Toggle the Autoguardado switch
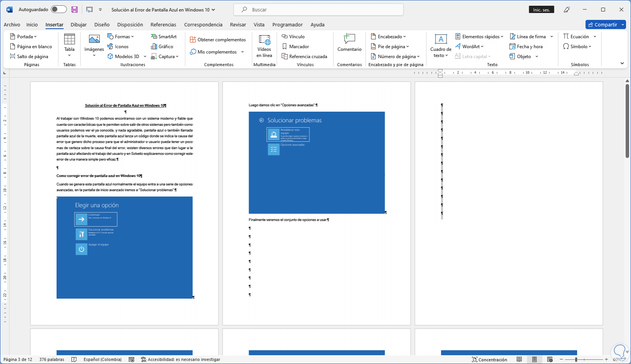Viewport: 631px width, 364px height. click(59, 10)
